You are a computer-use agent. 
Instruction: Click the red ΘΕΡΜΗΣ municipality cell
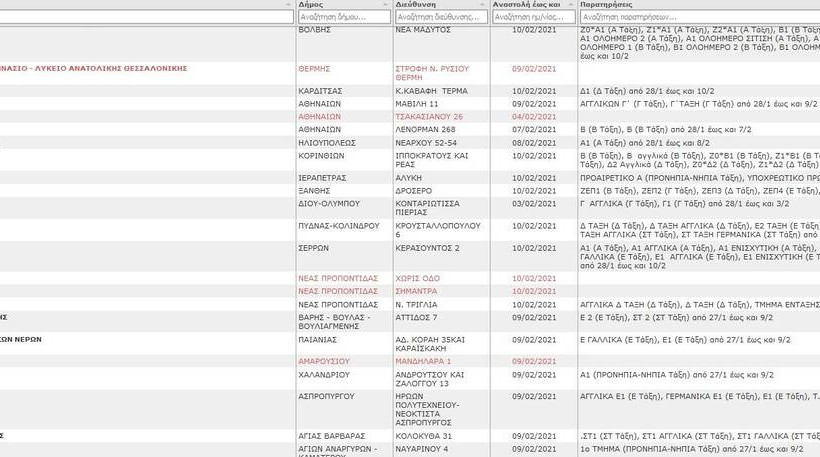314,69
